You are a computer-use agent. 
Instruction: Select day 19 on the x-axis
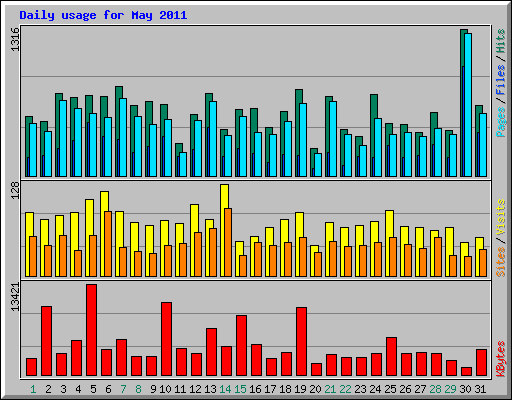[300, 389]
